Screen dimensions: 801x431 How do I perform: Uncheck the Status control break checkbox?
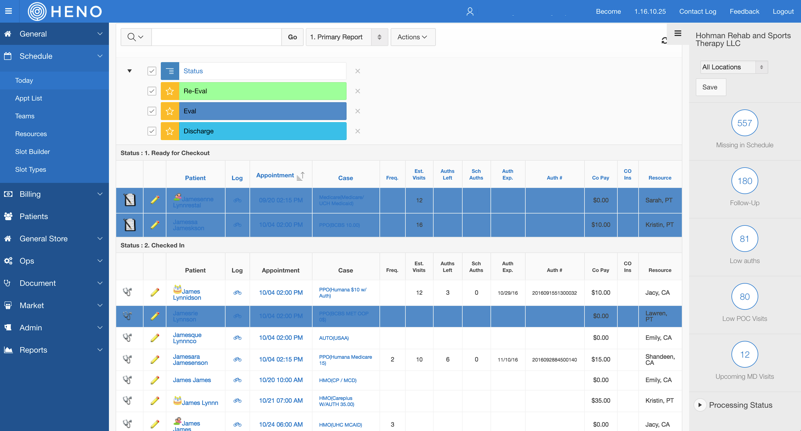pyautogui.click(x=152, y=71)
